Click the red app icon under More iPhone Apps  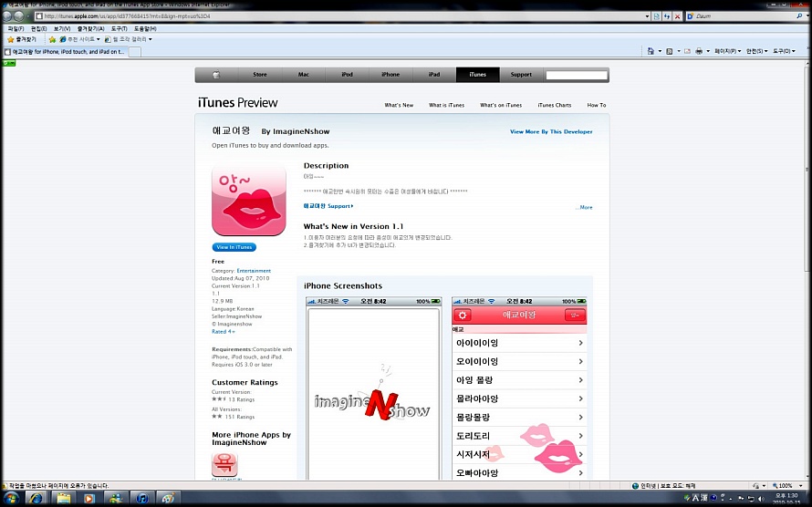[224, 464]
